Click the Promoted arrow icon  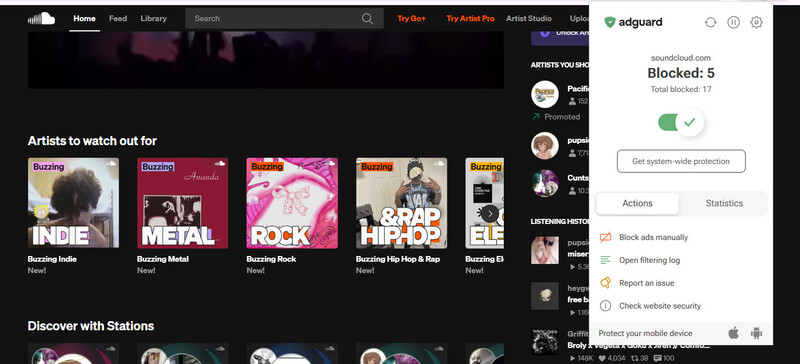point(536,117)
